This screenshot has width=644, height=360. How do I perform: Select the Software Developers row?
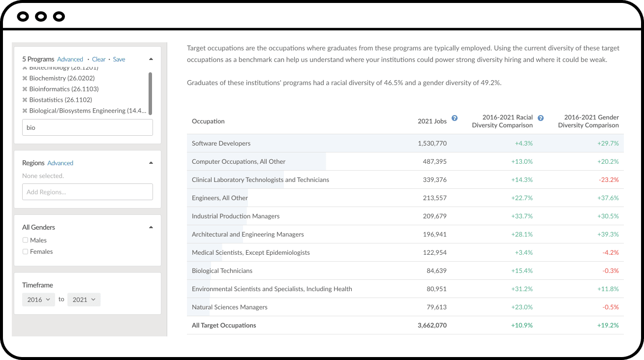(405, 143)
